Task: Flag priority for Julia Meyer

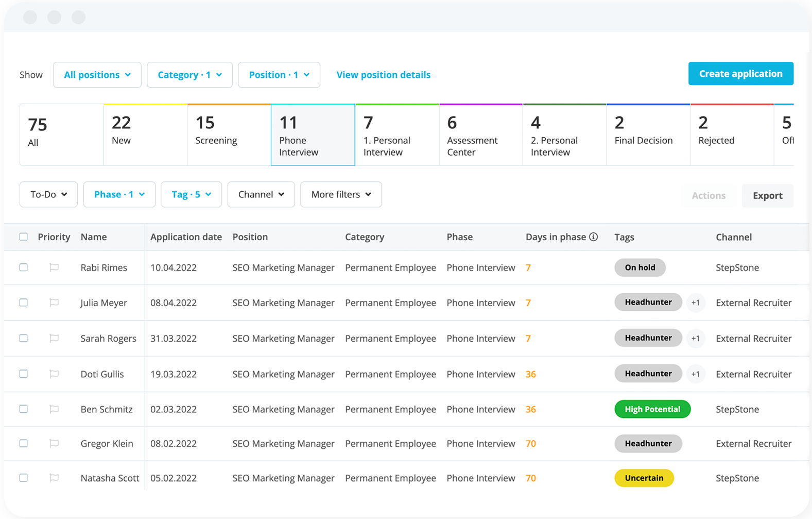Action: pyautogui.click(x=54, y=303)
